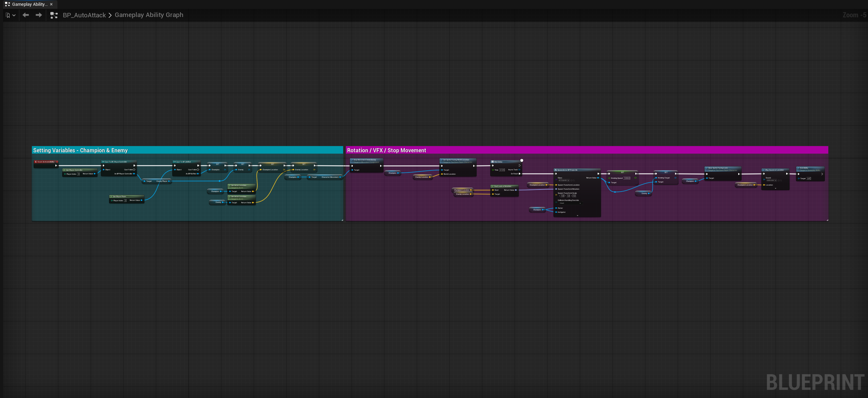Screen dimensions: 868x398
Task: Select SpawnActor BP Projectile node header
Action: pos(577,170)
